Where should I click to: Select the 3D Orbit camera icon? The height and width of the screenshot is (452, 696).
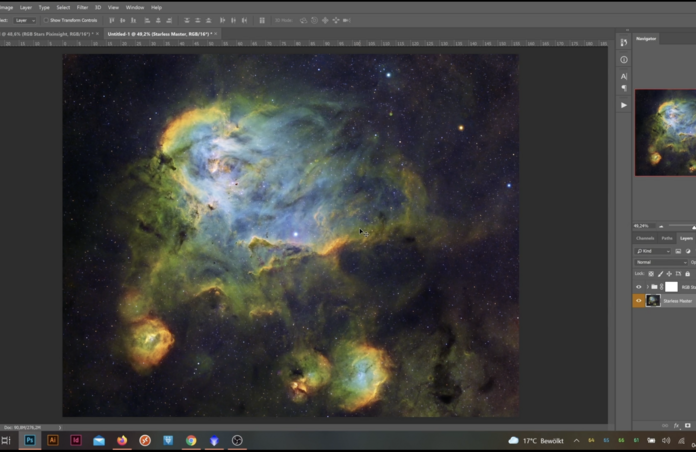[303, 20]
